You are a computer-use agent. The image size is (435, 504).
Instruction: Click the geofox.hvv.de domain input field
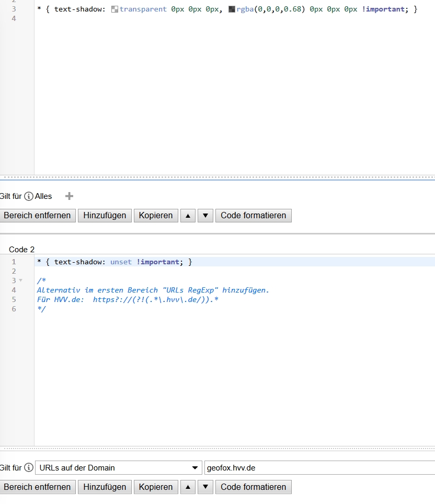[319, 467]
